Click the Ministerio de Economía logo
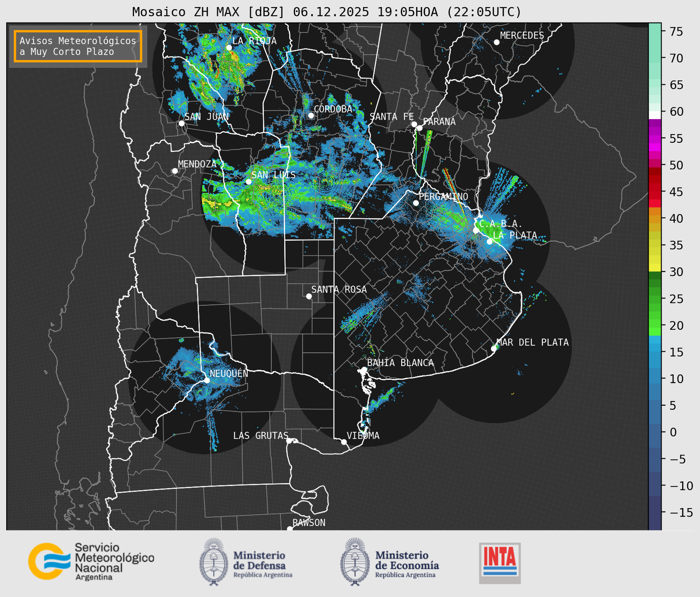This screenshot has width=700, height=597. click(x=390, y=562)
